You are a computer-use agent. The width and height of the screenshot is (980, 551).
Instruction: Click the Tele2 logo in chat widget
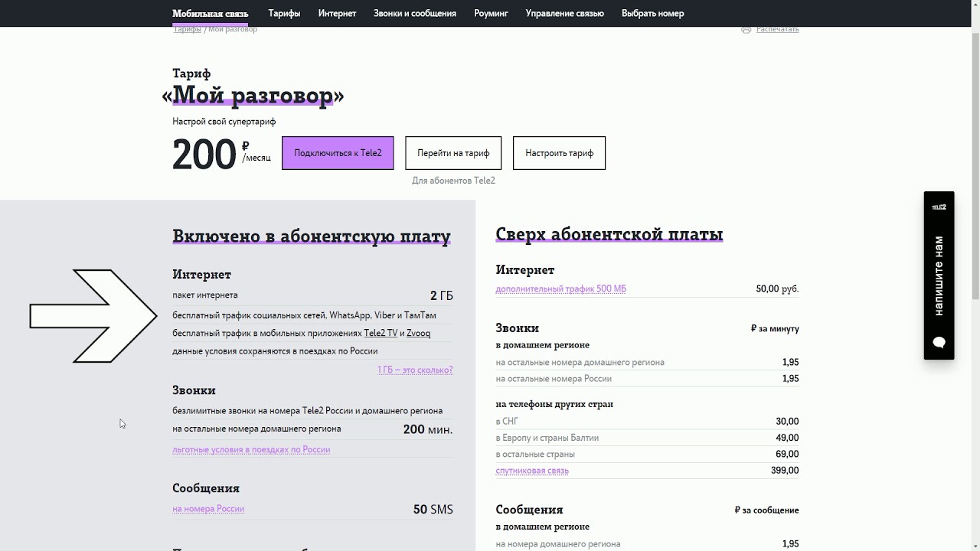click(939, 207)
